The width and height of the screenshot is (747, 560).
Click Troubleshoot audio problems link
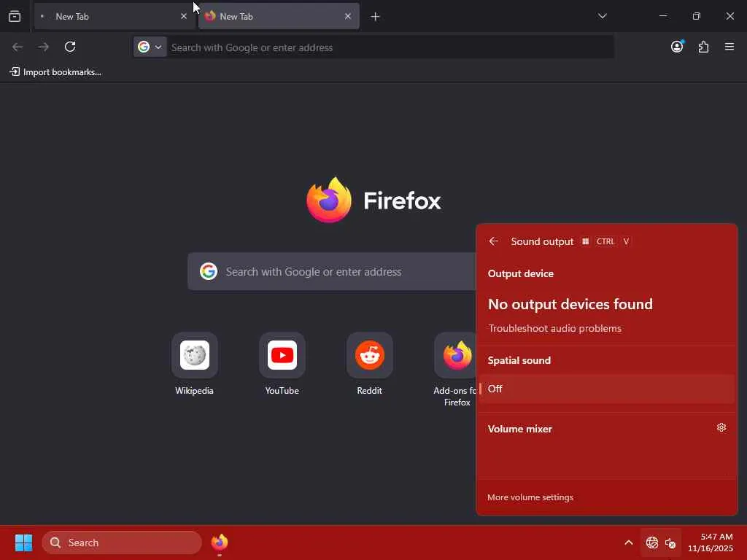click(x=554, y=329)
